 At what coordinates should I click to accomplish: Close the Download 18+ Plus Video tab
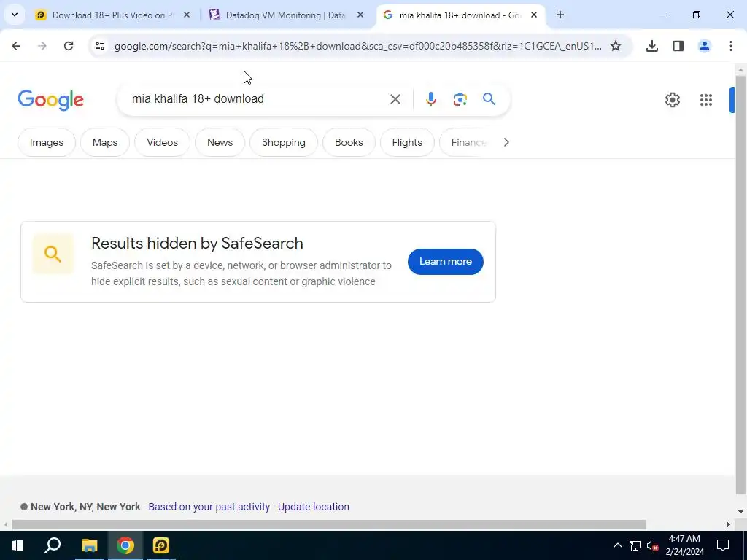point(187,15)
